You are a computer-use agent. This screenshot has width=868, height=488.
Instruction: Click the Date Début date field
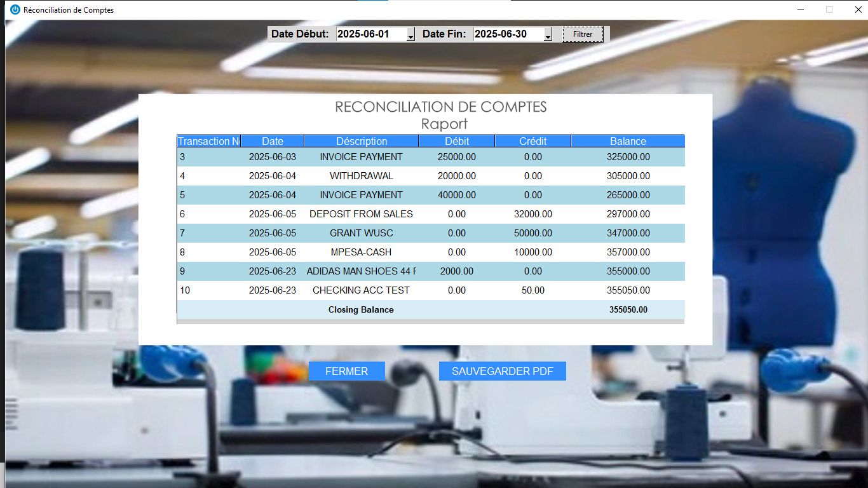[371, 34]
